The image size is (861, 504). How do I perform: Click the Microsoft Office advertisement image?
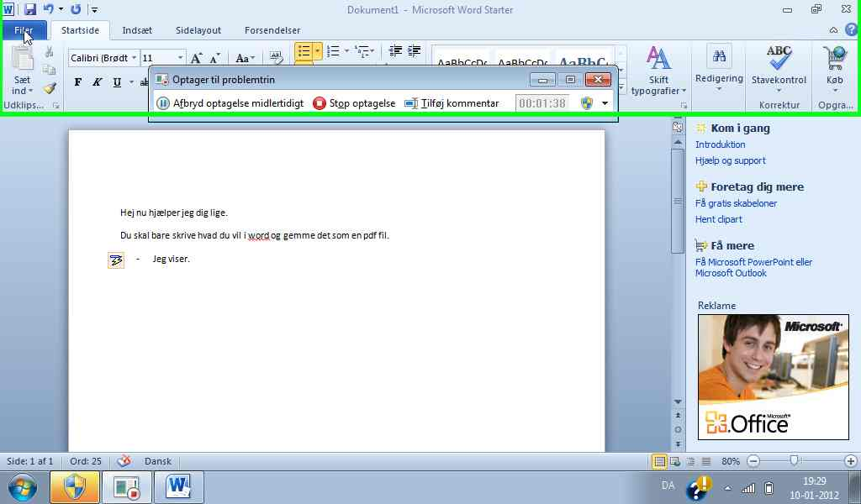tap(774, 377)
